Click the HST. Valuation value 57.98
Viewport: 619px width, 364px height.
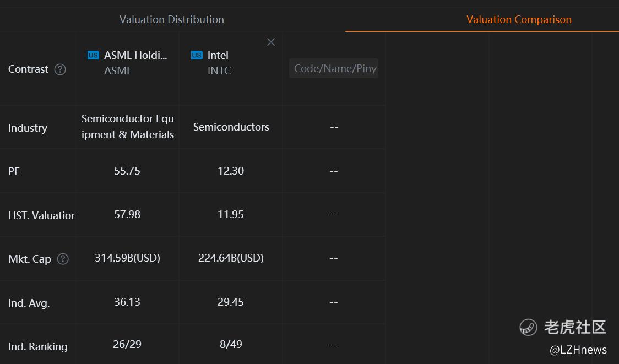[x=127, y=214]
